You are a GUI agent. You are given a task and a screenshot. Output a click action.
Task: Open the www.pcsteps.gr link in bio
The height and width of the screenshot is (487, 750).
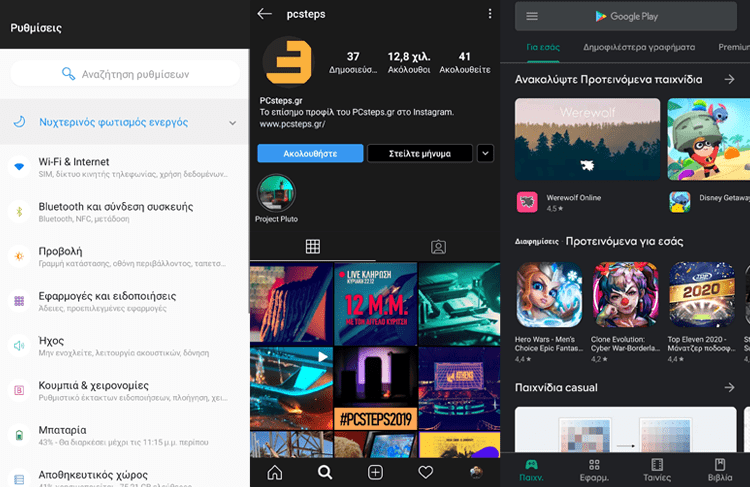click(x=292, y=124)
